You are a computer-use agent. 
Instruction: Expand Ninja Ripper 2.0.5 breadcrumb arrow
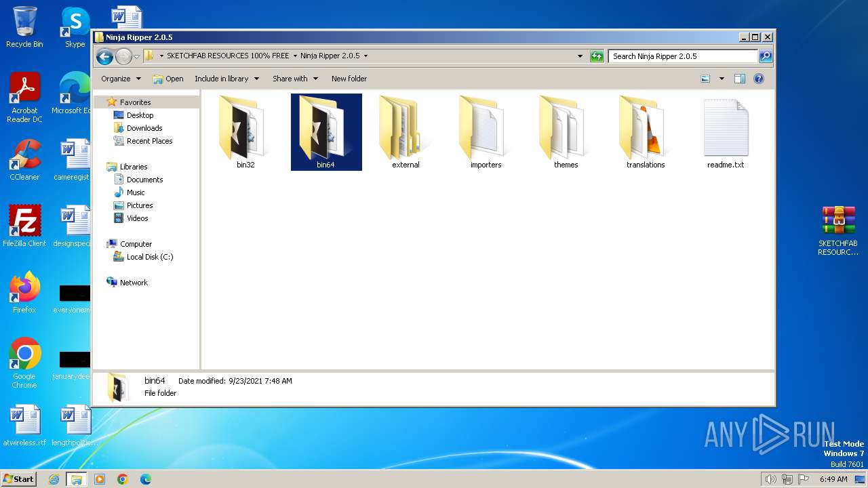[366, 56]
